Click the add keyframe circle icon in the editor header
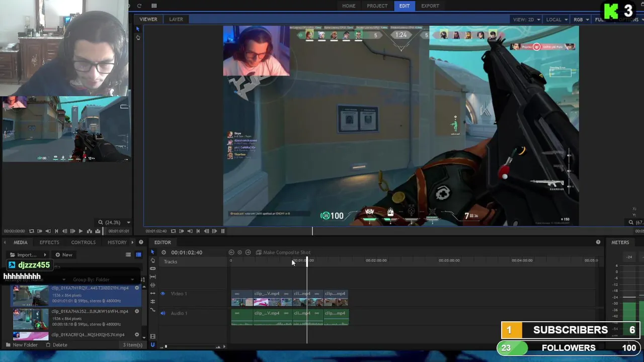The width and height of the screenshot is (644, 362). (x=239, y=252)
